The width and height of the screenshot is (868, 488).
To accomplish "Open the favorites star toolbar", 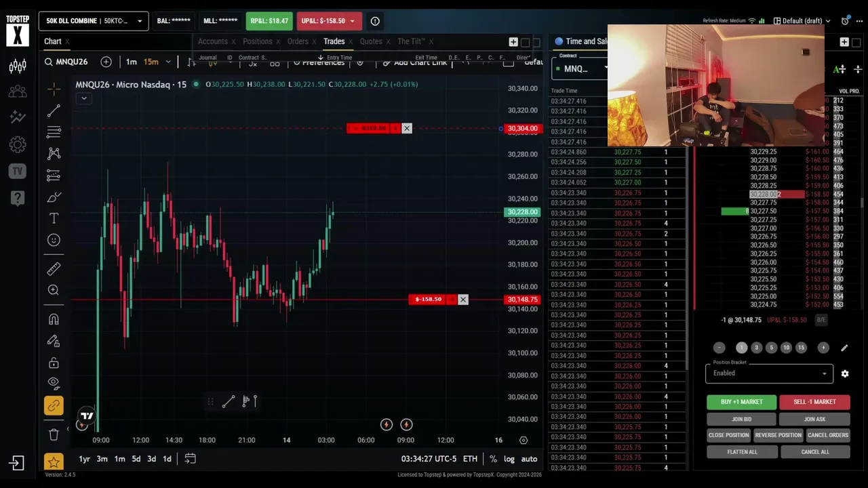I will coord(54,462).
